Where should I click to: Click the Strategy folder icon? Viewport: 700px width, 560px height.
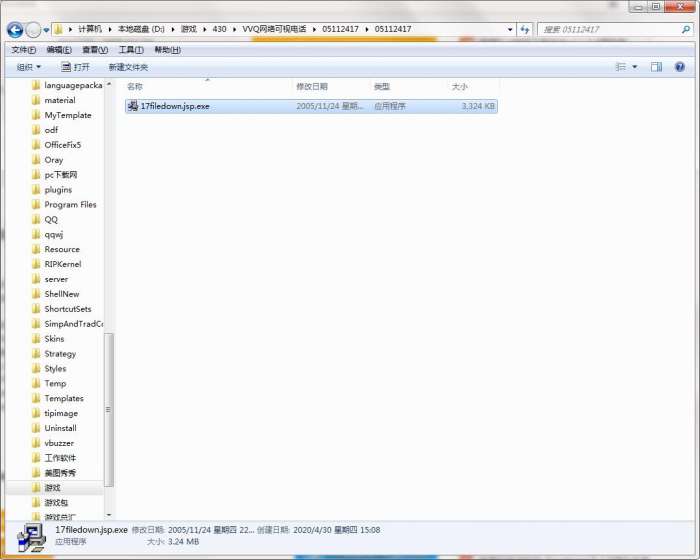36,354
